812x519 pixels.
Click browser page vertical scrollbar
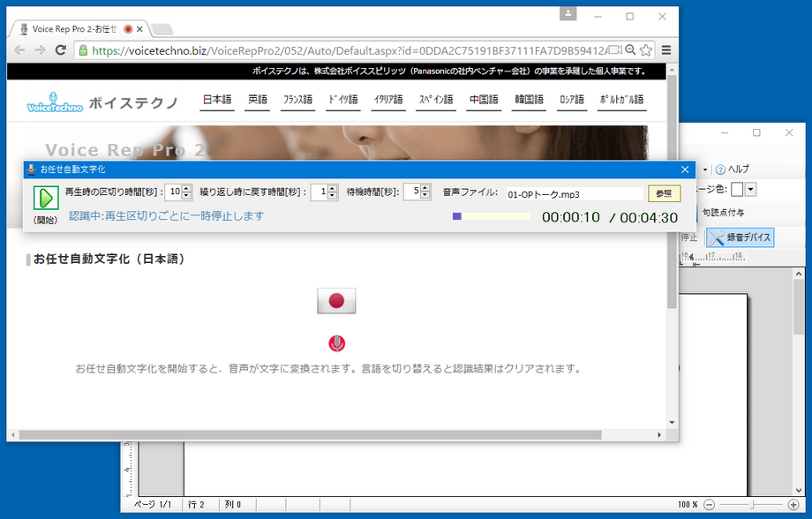(x=673, y=192)
